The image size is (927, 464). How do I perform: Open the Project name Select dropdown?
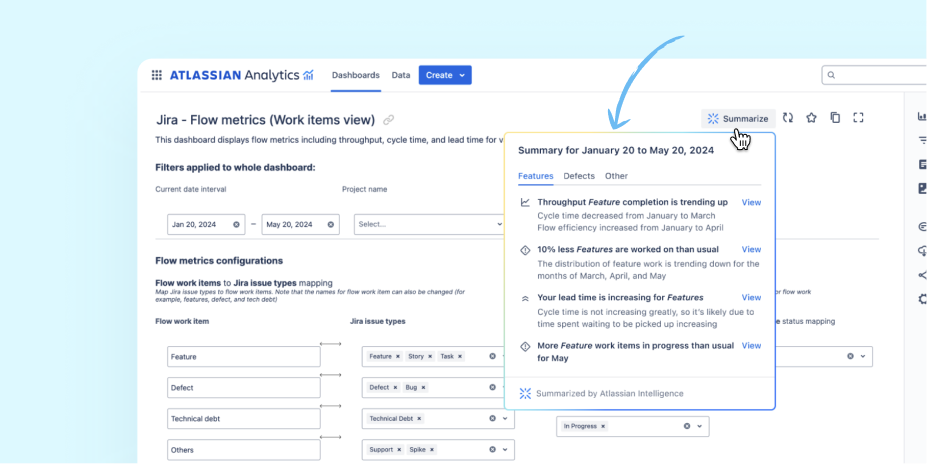(430, 225)
